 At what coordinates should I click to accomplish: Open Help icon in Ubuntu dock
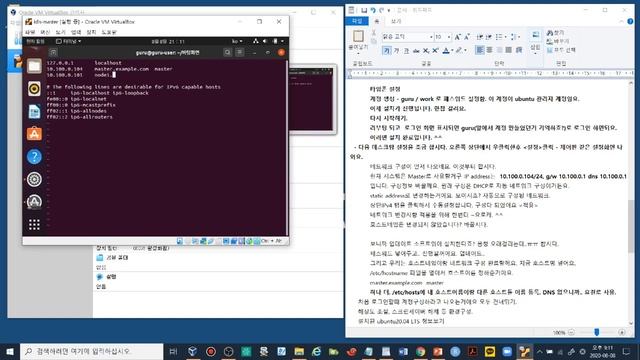click(34, 157)
